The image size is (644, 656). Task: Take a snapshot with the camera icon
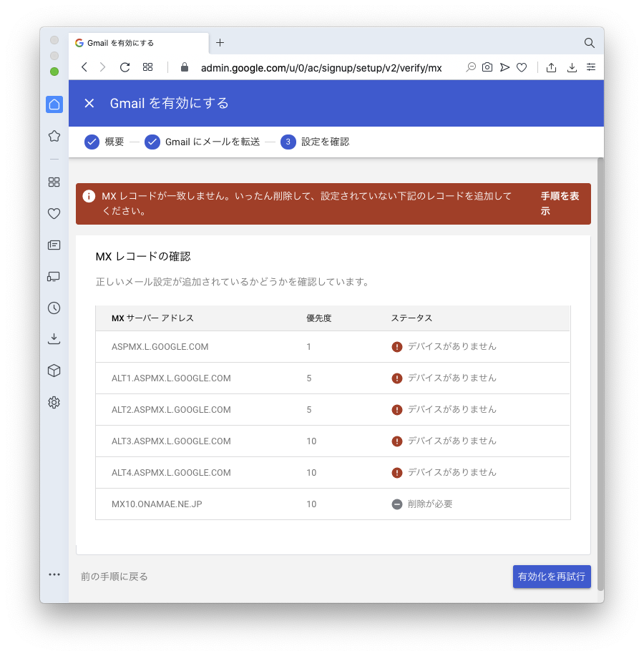click(x=487, y=67)
